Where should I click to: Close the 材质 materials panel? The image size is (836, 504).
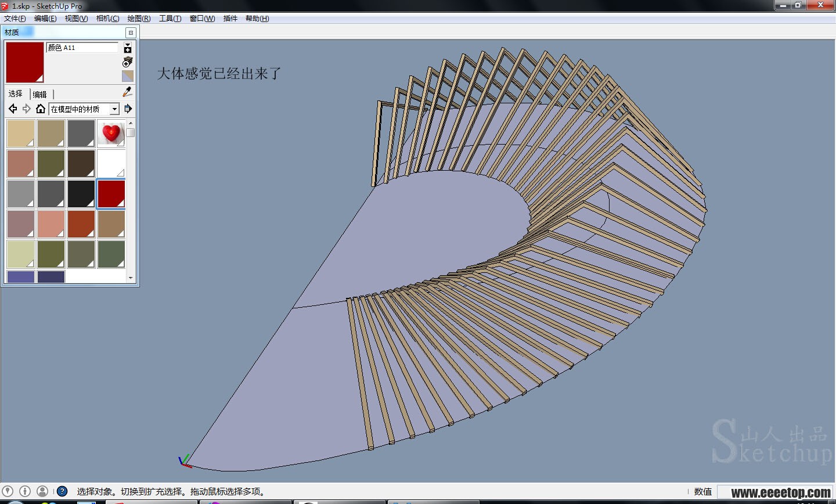[131, 33]
